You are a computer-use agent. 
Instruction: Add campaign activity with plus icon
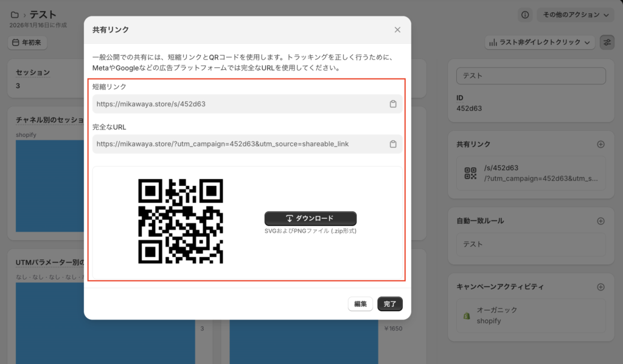tap(600, 287)
